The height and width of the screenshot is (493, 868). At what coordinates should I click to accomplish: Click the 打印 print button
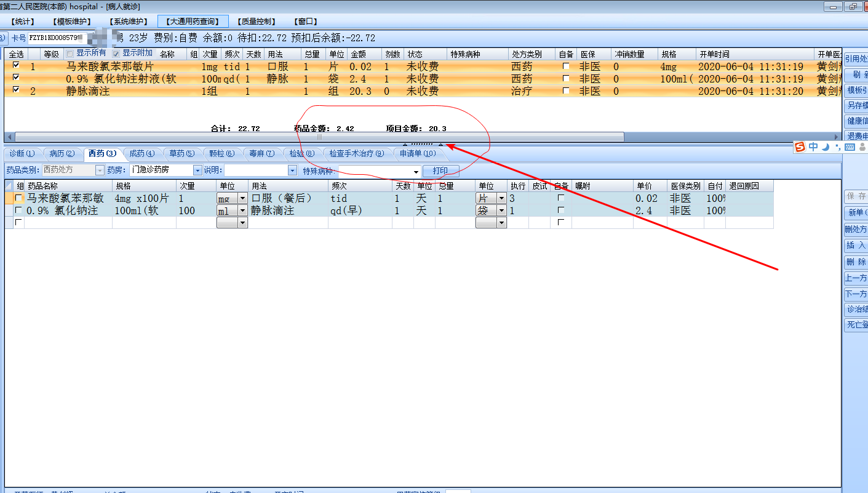tap(440, 171)
